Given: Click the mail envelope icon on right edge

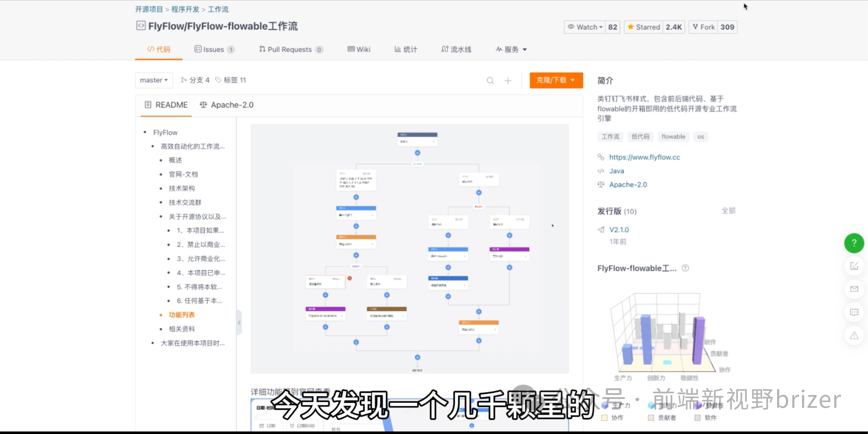Looking at the screenshot, I should point(854,289).
